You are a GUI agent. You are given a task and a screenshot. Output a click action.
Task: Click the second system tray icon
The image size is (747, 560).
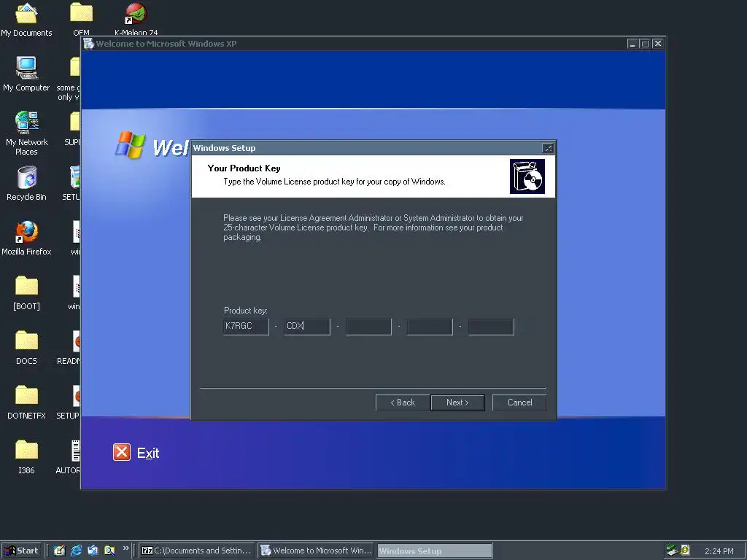pyautogui.click(x=685, y=551)
